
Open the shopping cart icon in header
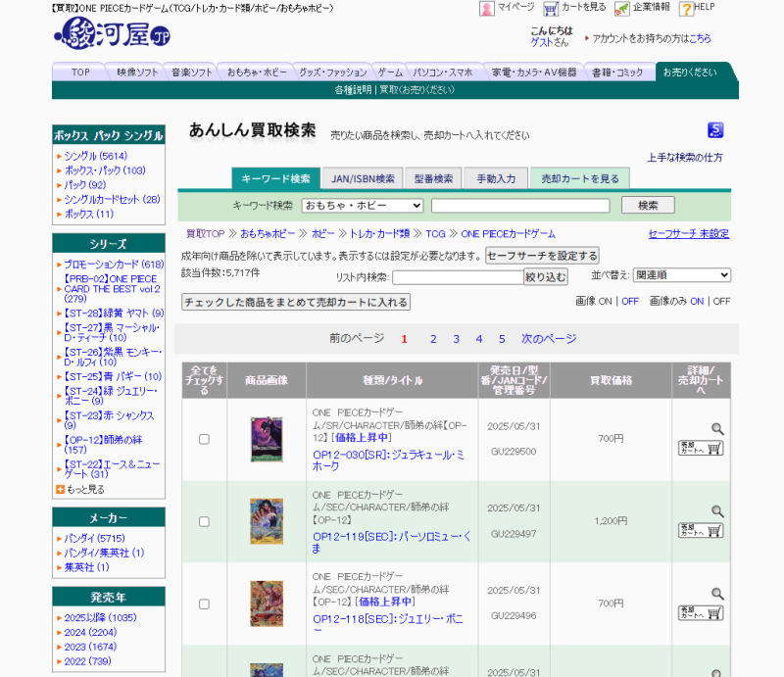point(551,9)
